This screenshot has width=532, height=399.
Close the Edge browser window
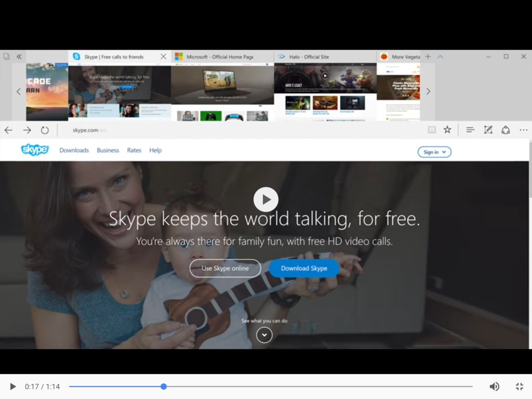pyautogui.click(x=524, y=56)
